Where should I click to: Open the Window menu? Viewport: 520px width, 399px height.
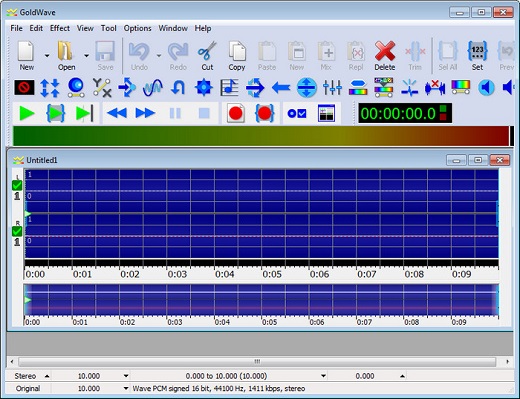coord(173,28)
